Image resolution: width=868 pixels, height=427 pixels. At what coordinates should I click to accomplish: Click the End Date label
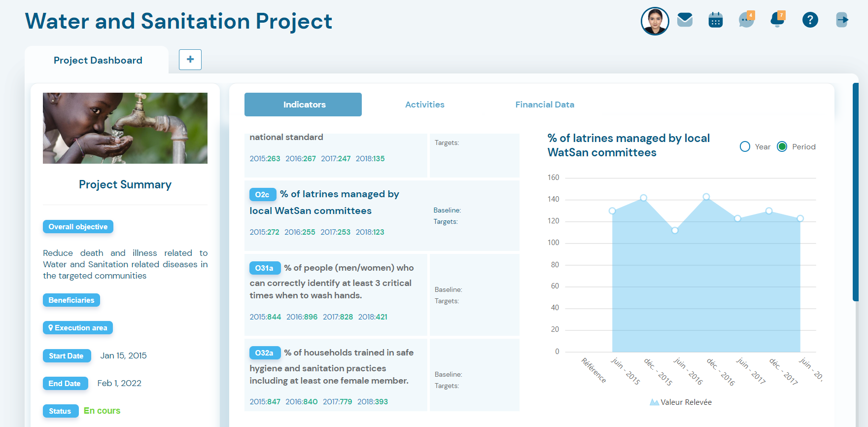pyautogui.click(x=65, y=384)
